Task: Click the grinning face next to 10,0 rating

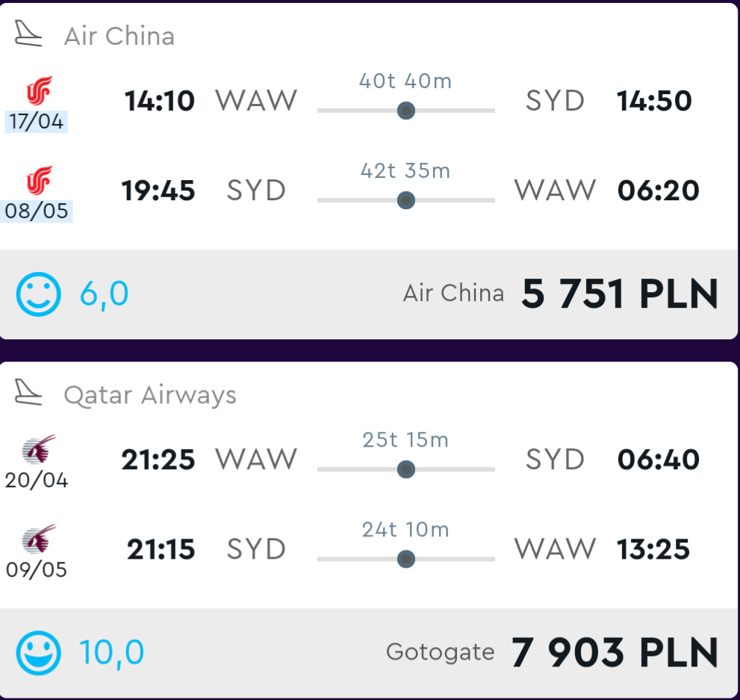Action: 38,653
